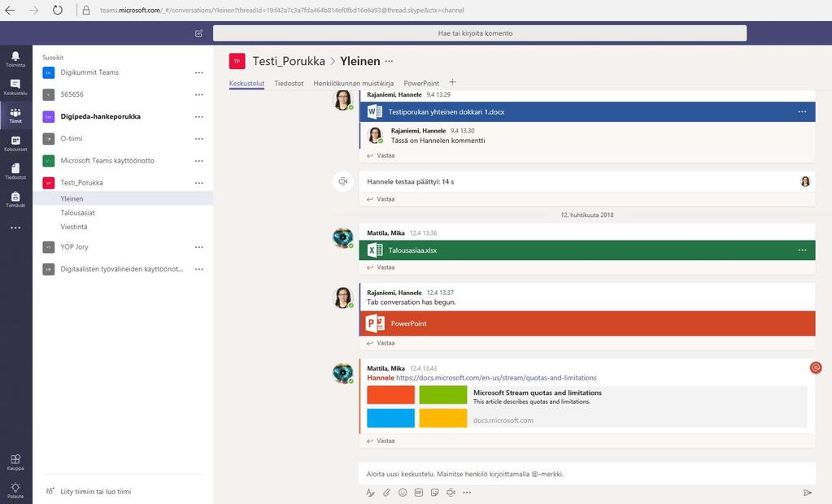Open the format text icon in composer
Viewport: 832px width, 504px height.
click(370, 493)
